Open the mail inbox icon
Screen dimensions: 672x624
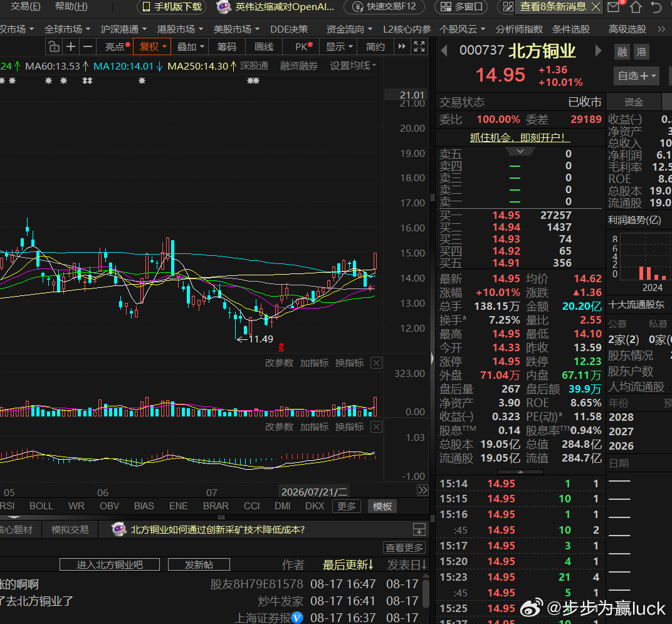pyautogui.click(x=613, y=6)
